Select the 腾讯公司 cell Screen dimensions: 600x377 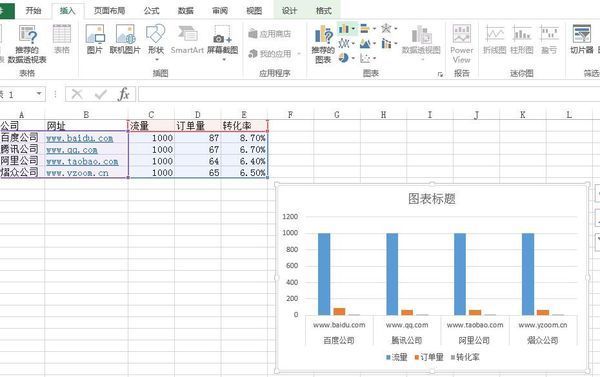[x=22, y=150]
